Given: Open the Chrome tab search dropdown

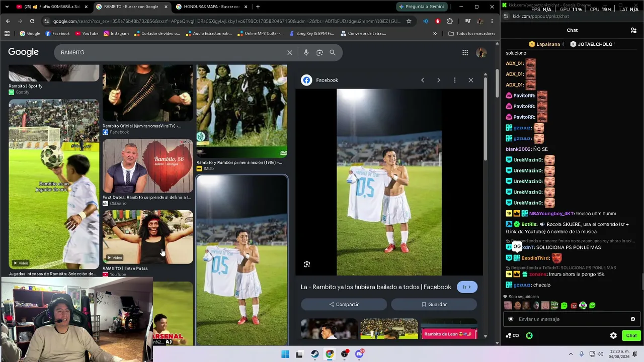Looking at the screenshot, I should (x=7, y=7).
